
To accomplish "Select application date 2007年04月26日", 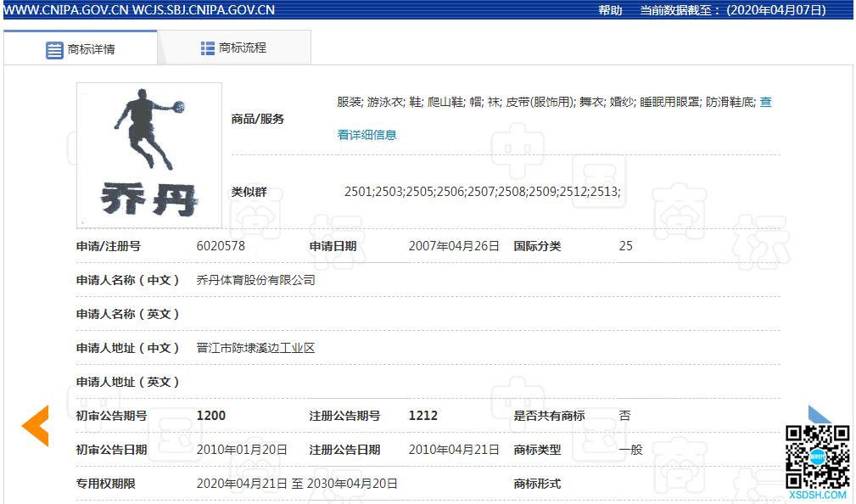I will pyautogui.click(x=454, y=246).
